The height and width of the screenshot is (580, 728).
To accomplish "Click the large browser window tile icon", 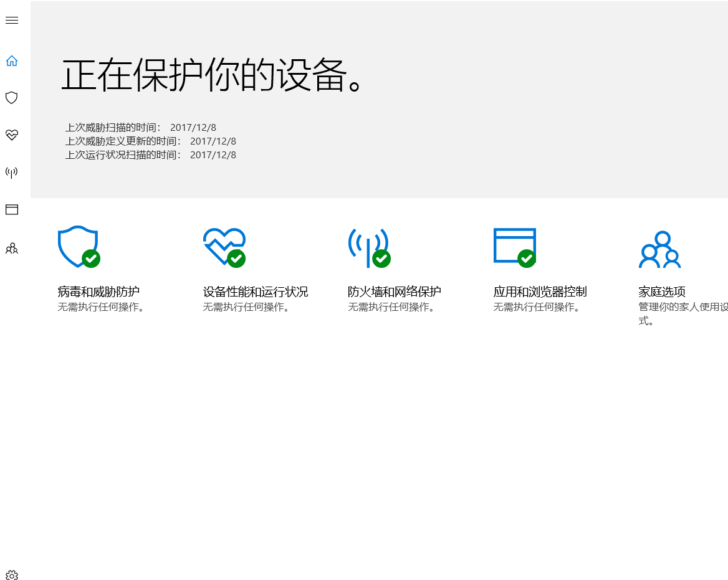I will pos(514,248).
